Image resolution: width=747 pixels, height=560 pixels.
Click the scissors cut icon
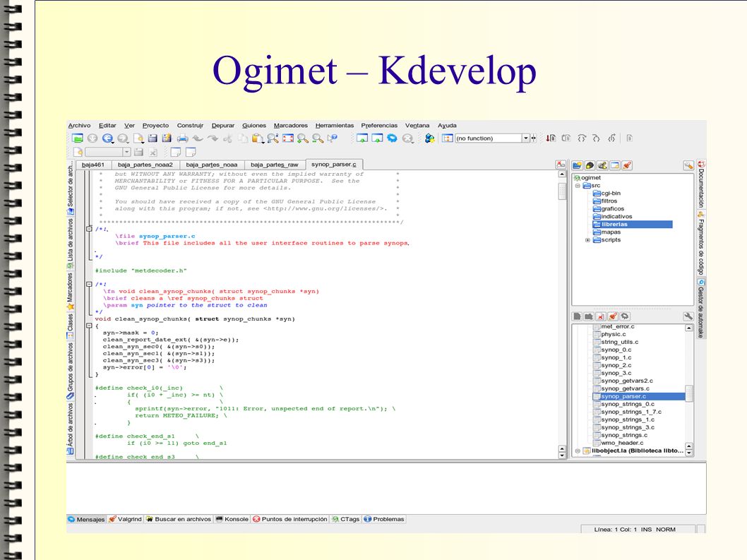(228, 138)
